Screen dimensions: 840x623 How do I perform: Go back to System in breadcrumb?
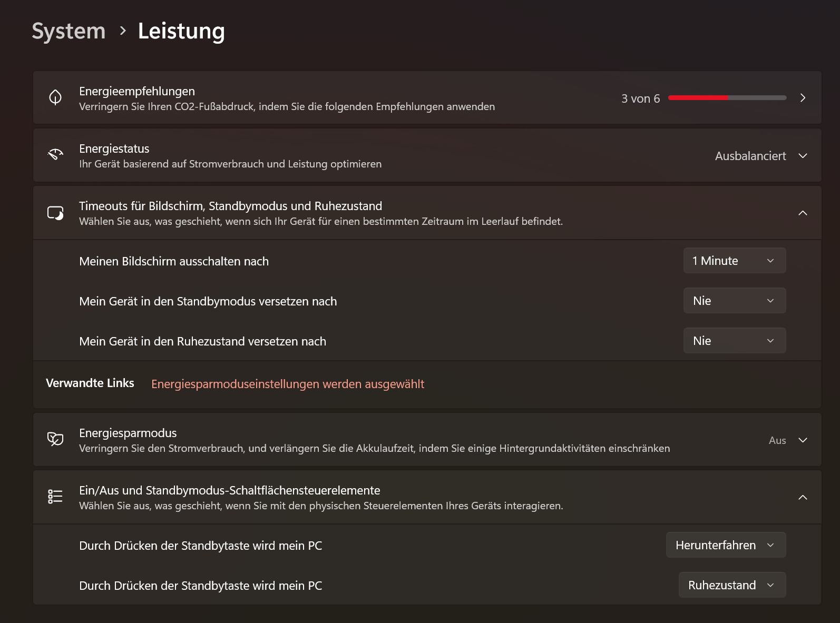pyautogui.click(x=69, y=31)
